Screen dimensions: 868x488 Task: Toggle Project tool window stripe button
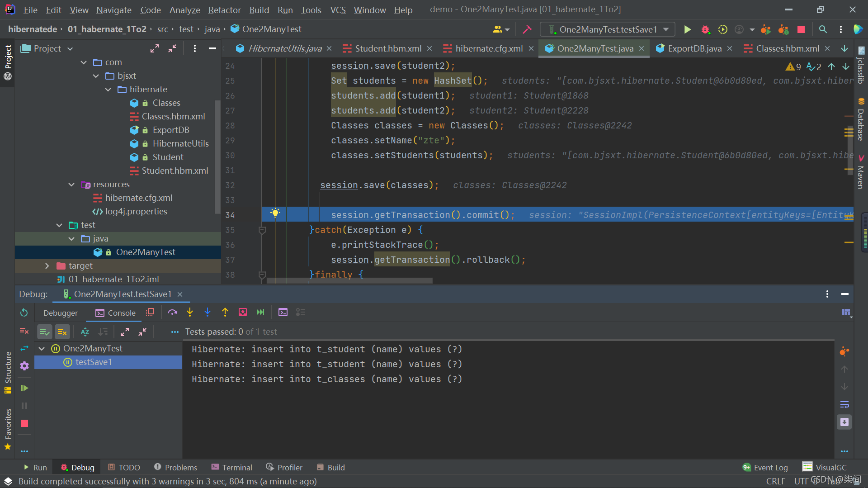(8, 62)
